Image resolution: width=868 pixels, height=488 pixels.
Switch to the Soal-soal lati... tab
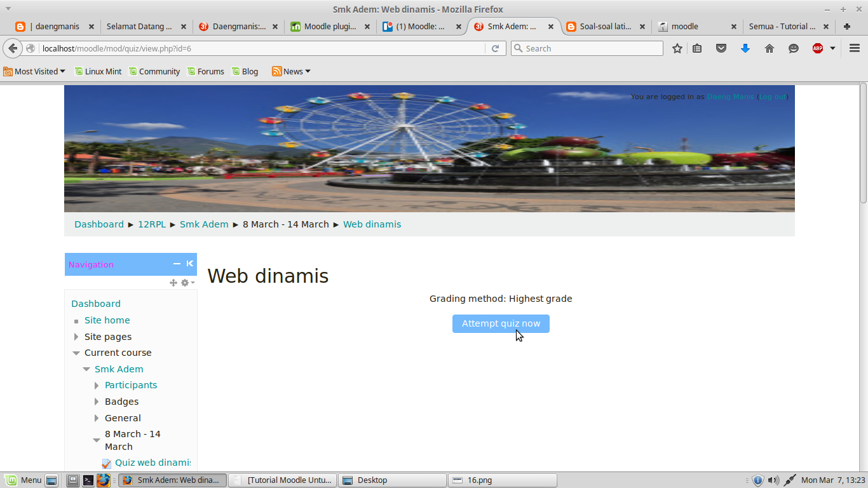point(606,27)
